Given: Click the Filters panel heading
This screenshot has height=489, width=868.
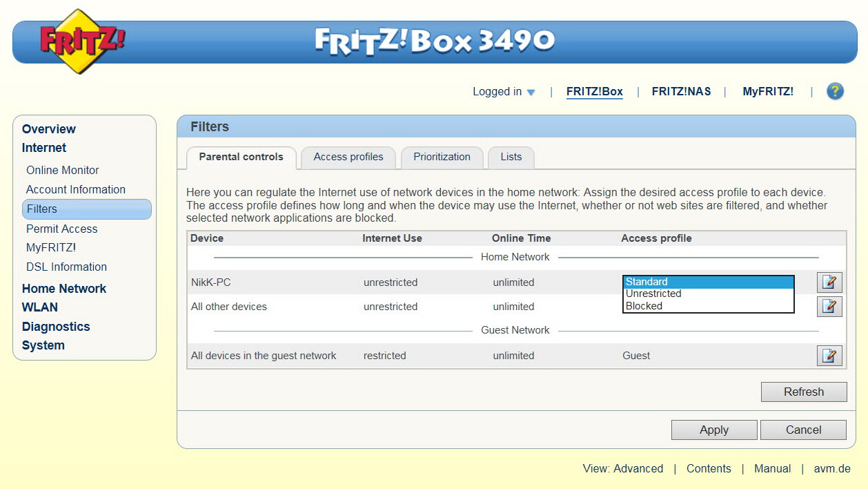Looking at the screenshot, I should (x=210, y=127).
